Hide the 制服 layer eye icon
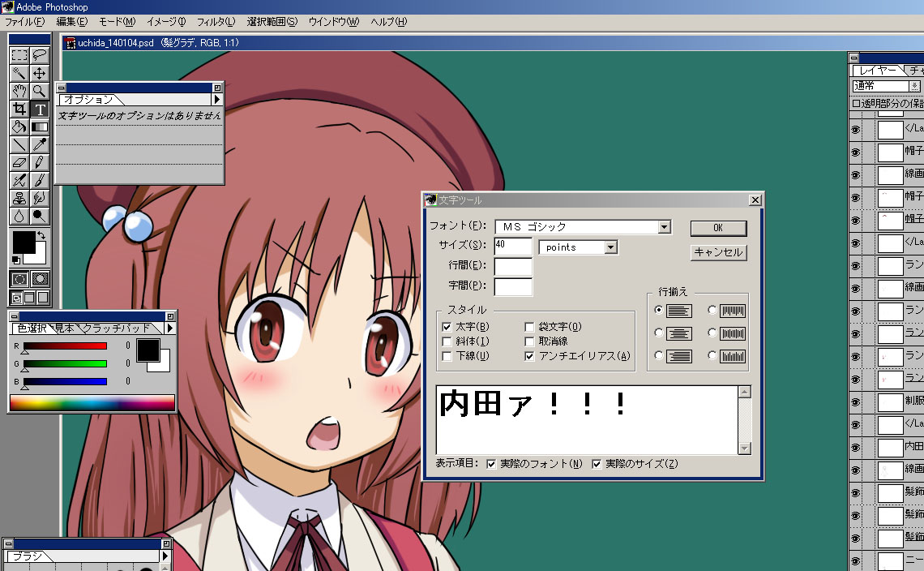924x571 pixels. pos(856,402)
